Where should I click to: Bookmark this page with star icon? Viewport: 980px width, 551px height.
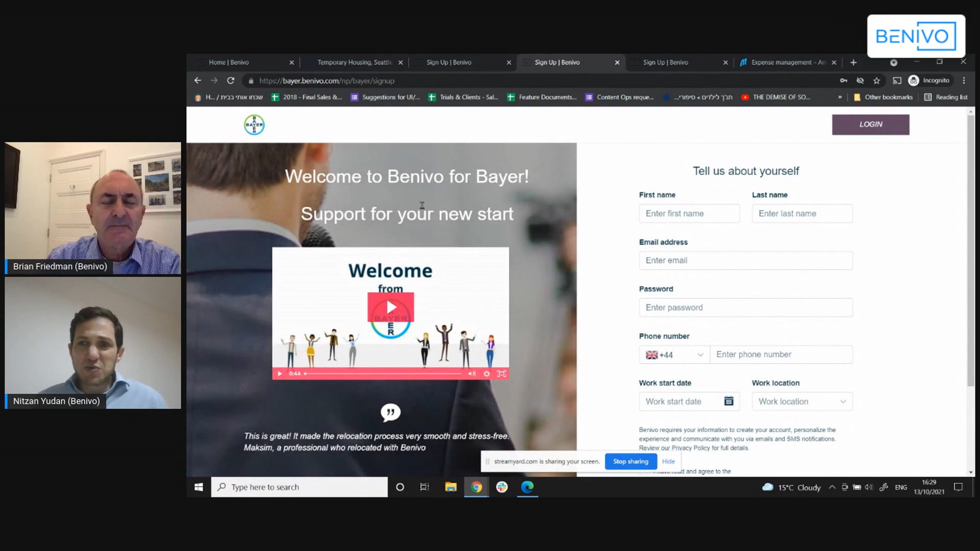[x=876, y=81]
